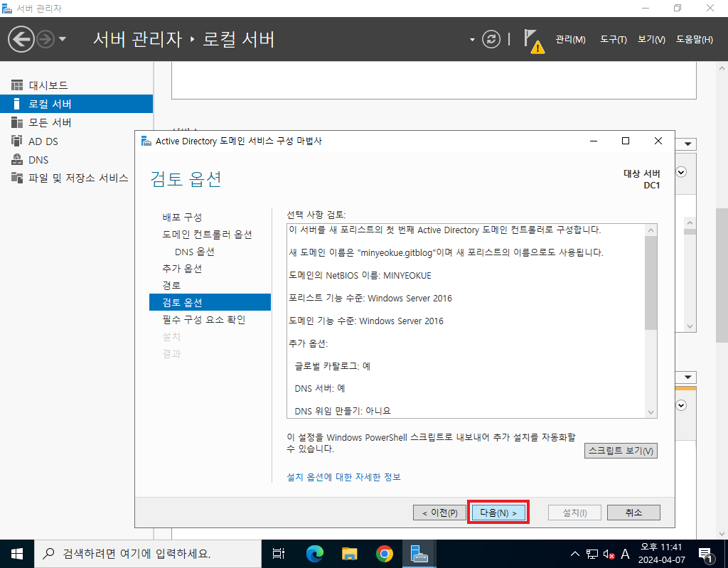Go back with the Server Manager back arrow
The image size is (728, 568).
click(21, 39)
